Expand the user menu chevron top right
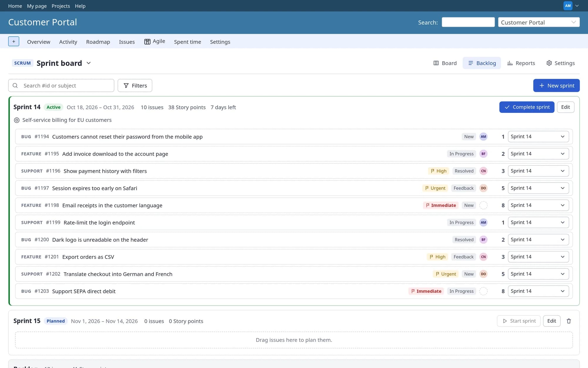This screenshot has width=588, height=368. tap(577, 6)
